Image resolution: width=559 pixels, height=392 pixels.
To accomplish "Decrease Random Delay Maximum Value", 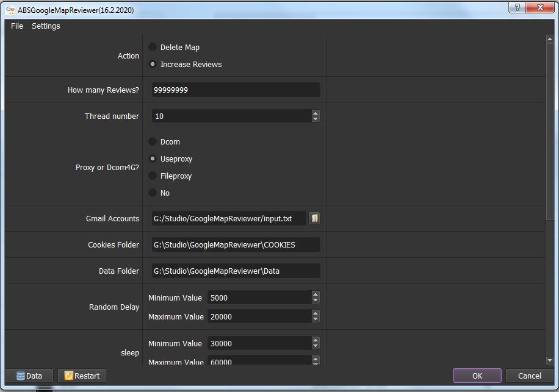I will pyautogui.click(x=316, y=319).
